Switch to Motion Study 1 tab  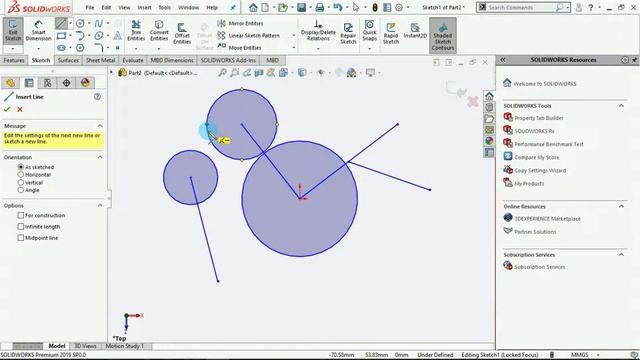coord(125,346)
